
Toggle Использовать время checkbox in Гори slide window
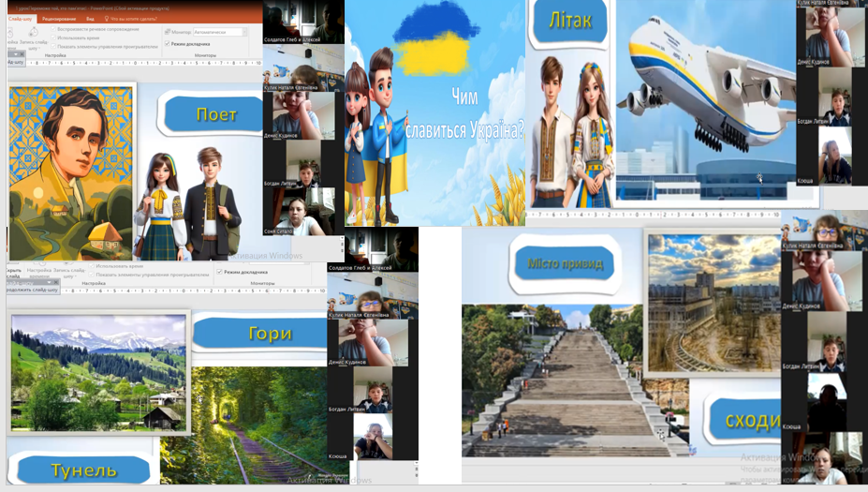(x=92, y=266)
